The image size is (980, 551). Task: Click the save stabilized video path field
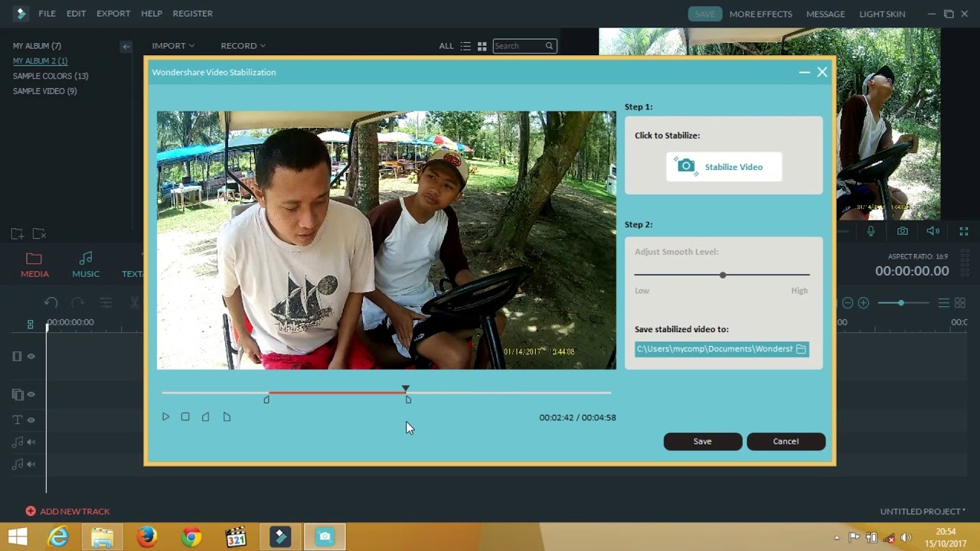tap(721, 349)
